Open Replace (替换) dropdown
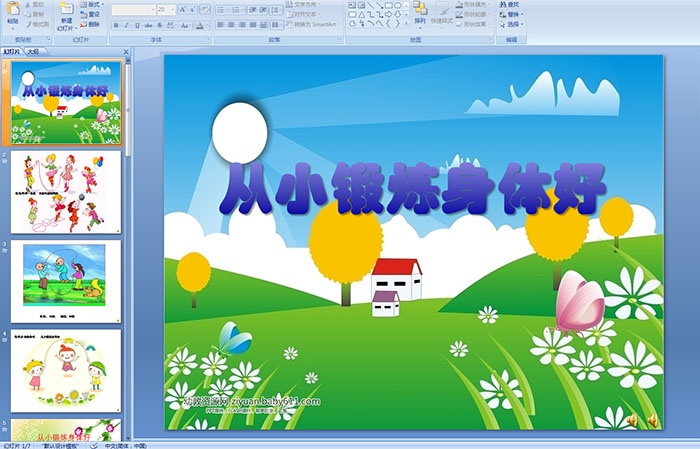 (512, 14)
